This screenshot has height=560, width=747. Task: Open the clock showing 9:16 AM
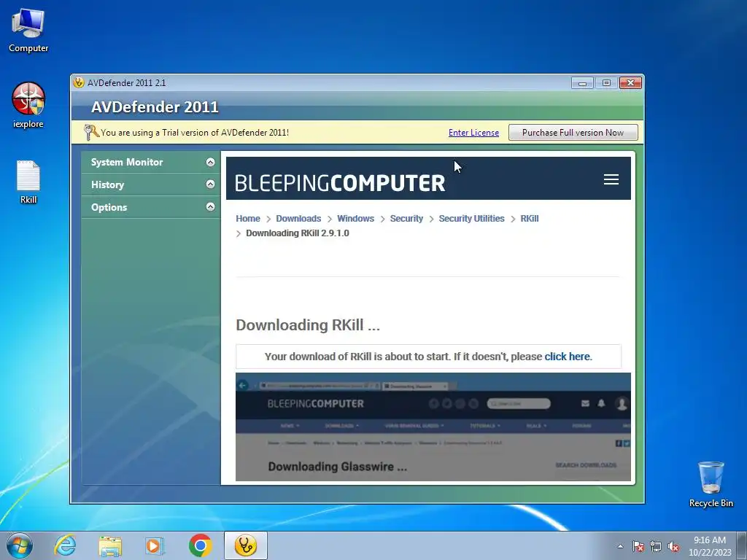[709, 545]
